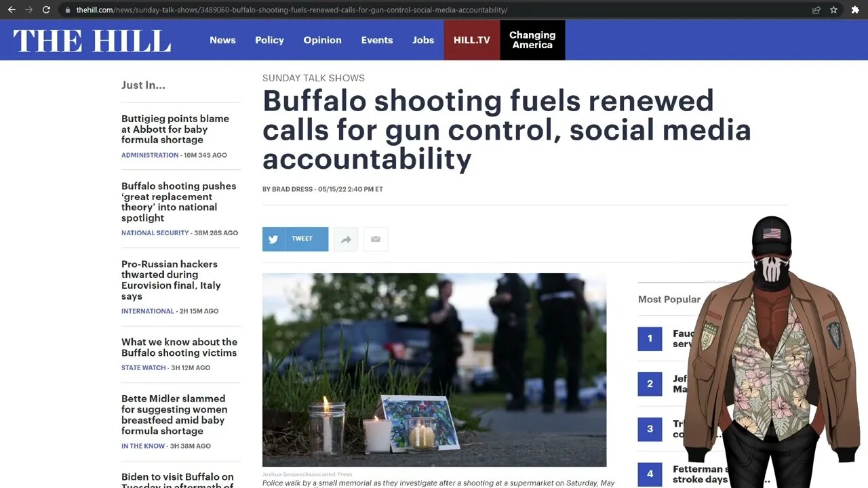Open the In The Know category tag
The width and height of the screenshot is (868, 488).
[x=143, y=446]
